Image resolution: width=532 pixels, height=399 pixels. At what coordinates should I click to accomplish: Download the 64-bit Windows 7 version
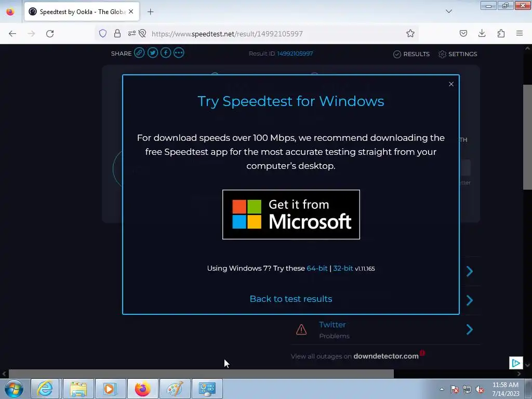[x=317, y=269]
